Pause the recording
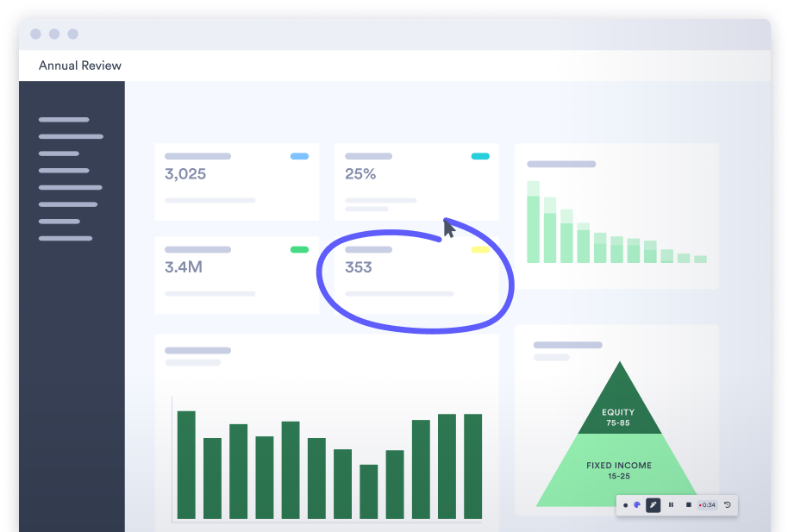 pyautogui.click(x=671, y=505)
